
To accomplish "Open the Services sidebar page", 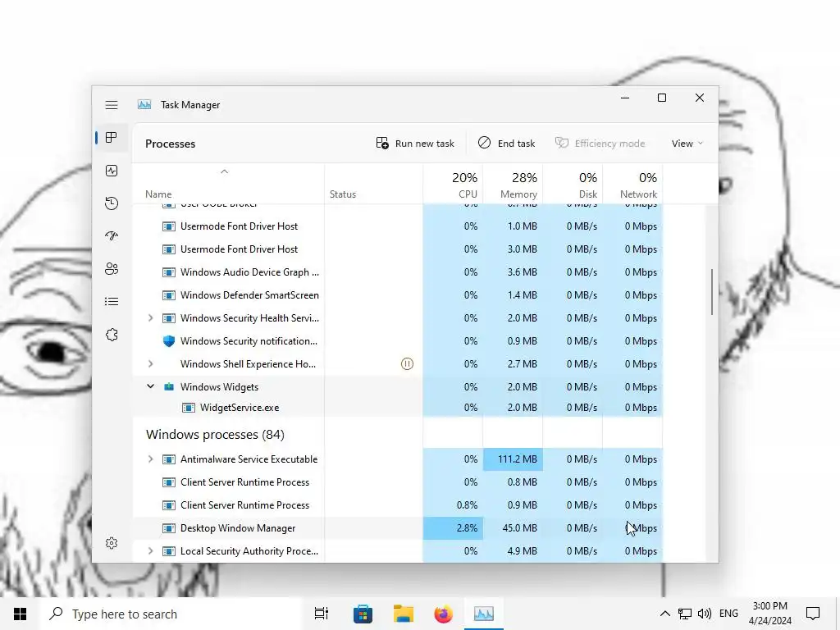I will (x=112, y=335).
